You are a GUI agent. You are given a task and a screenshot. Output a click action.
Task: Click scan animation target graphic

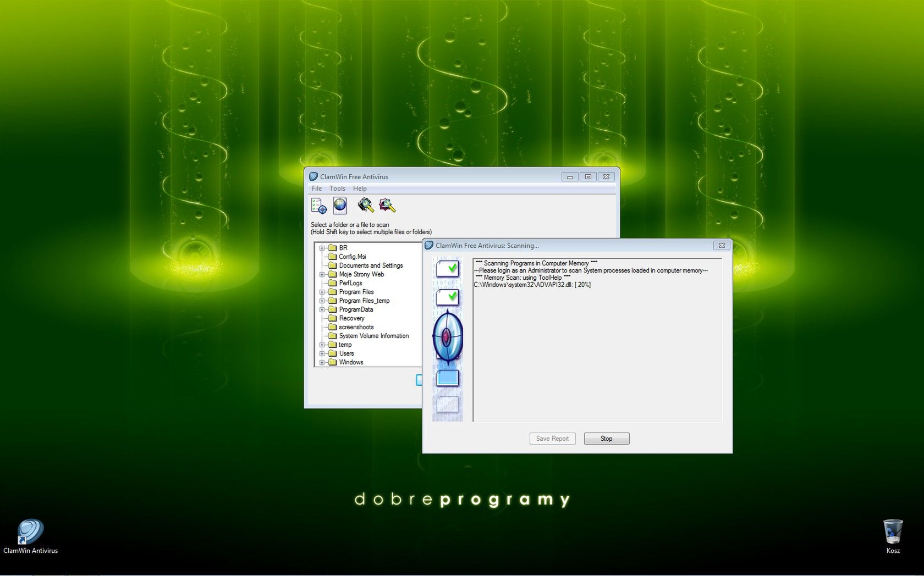(447, 337)
